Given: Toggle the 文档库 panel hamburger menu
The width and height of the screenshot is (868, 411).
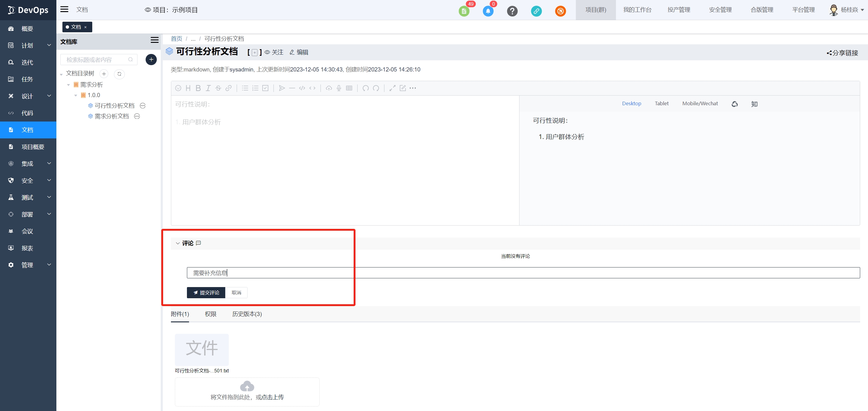Looking at the screenshot, I should 154,40.
